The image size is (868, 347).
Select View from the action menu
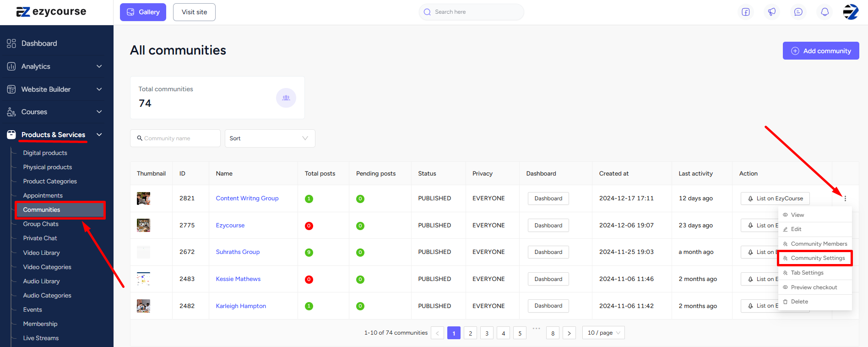815,215
